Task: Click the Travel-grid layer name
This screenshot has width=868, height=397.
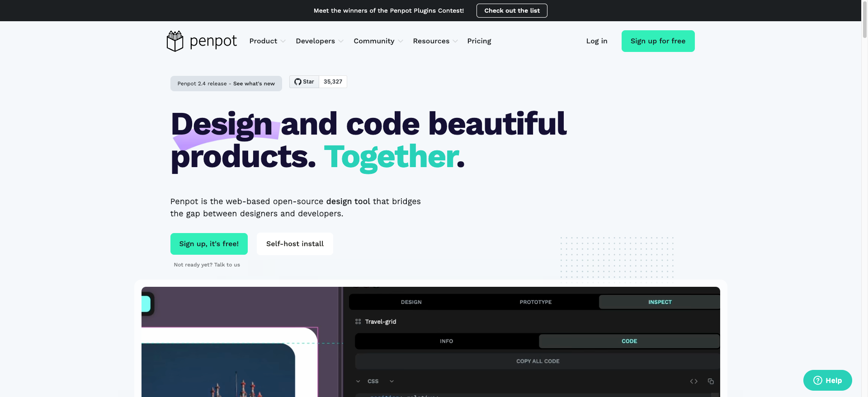Action: click(x=381, y=322)
